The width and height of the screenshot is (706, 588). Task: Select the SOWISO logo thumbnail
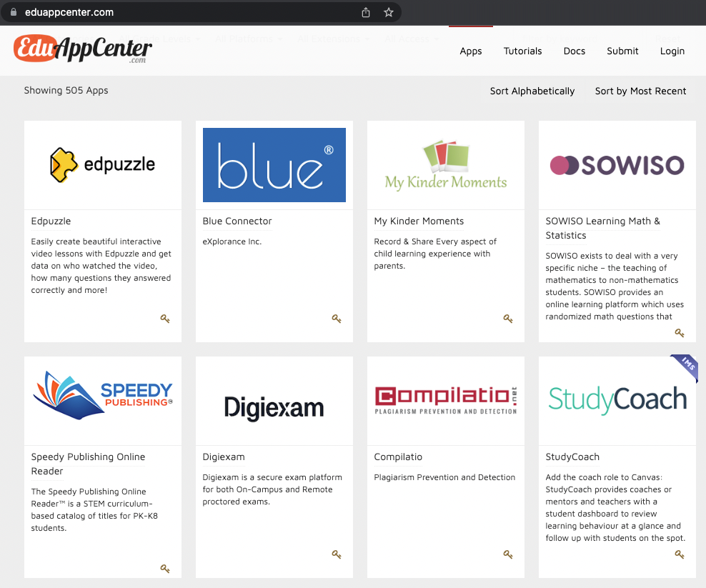click(617, 165)
